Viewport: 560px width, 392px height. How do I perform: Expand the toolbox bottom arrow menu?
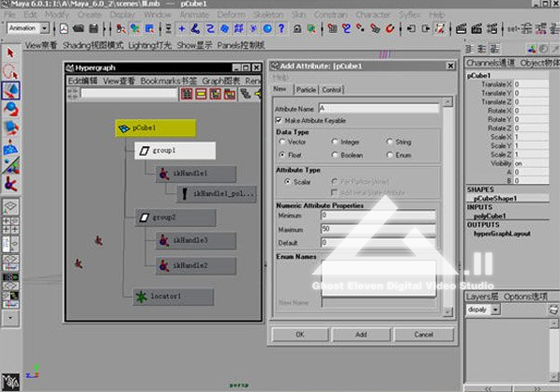click(10, 318)
